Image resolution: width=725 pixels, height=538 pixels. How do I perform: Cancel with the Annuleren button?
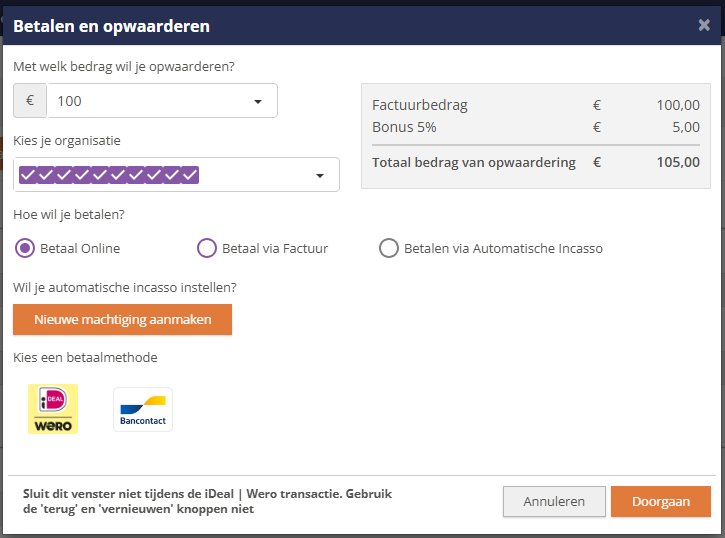554,502
